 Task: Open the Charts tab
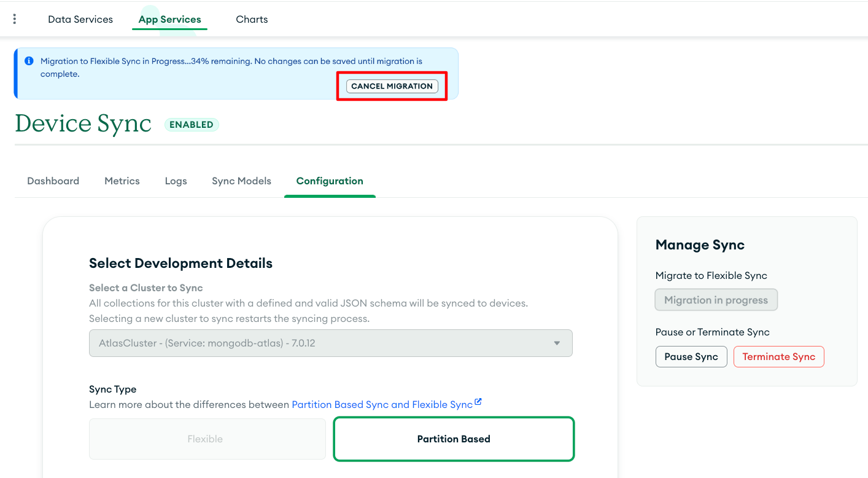pos(252,20)
